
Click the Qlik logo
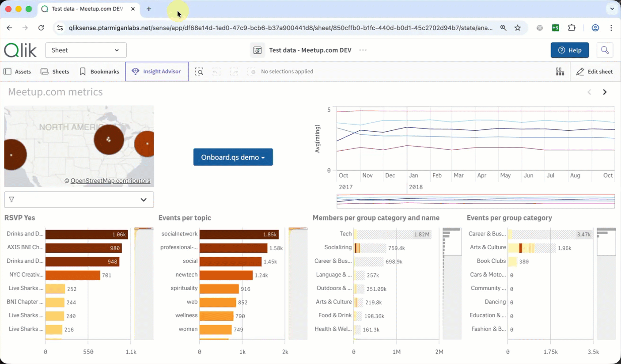click(x=20, y=50)
